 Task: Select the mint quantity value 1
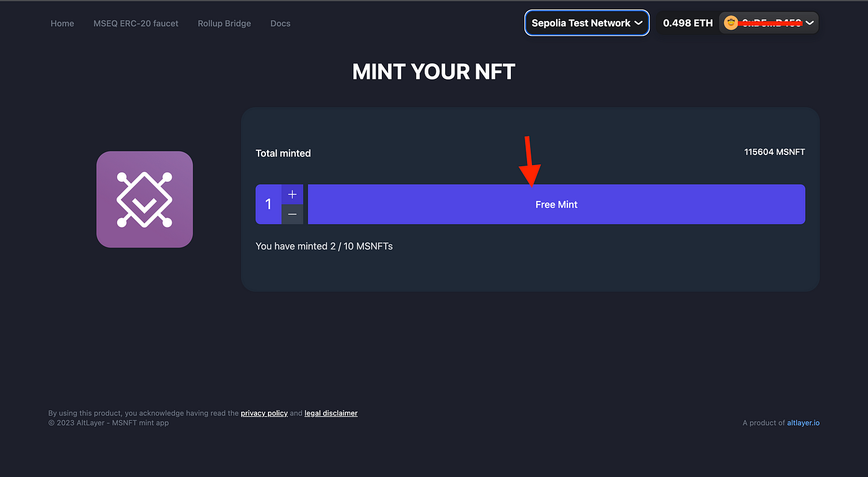point(268,204)
